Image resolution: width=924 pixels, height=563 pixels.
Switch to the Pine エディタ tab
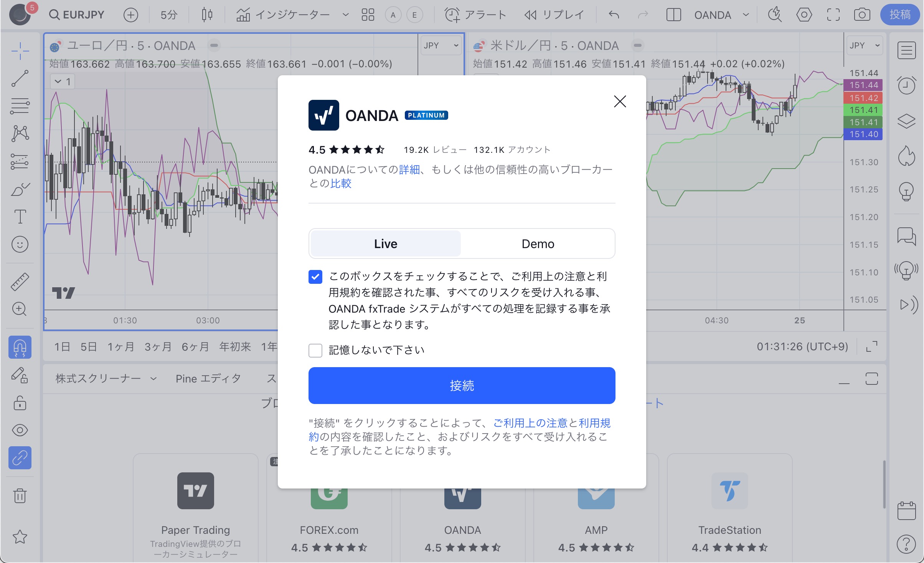pos(208,379)
